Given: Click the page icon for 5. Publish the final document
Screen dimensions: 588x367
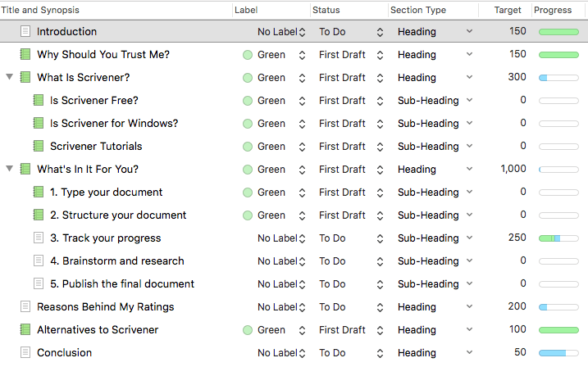Looking at the screenshot, I should [x=39, y=283].
